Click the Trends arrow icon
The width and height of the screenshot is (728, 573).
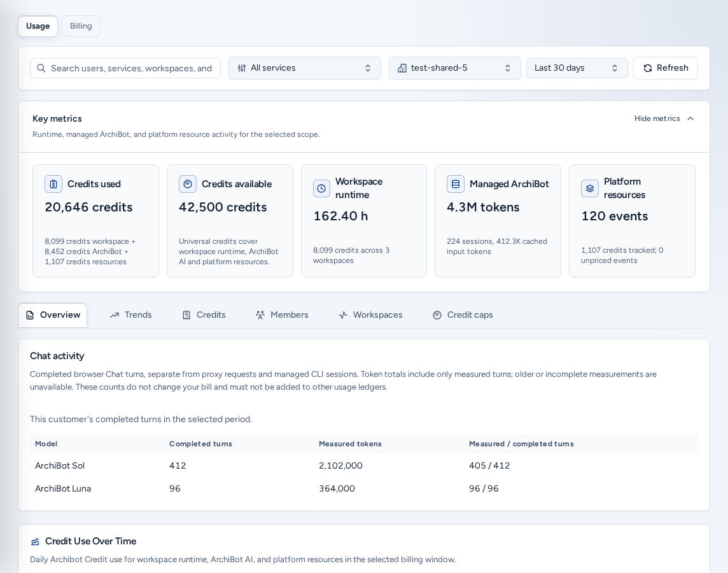click(x=115, y=315)
